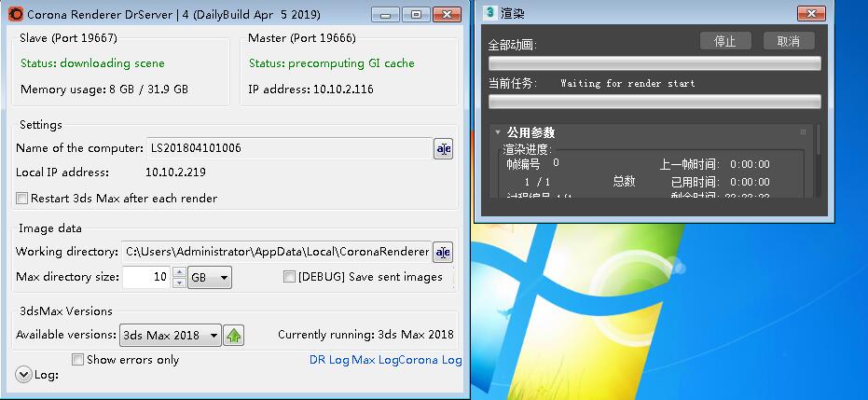Click the Currently running: 3ds Max 2018 text
The image size is (868, 400).
(x=365, y=335)
